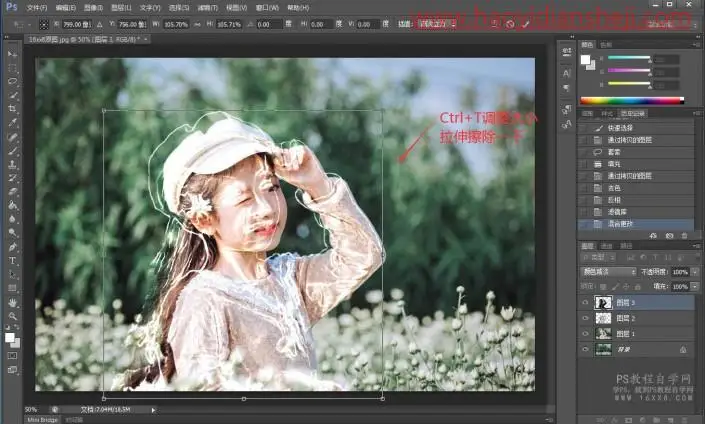The width and height of the screenshot is (705, 424).
Task: Create a new snapshot in History panel
Action: tap(669, 236)
